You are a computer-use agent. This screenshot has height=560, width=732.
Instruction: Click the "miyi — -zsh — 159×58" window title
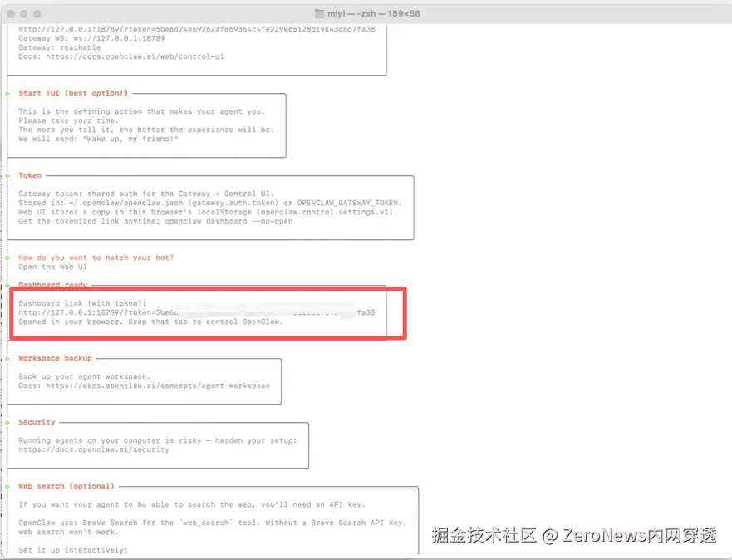[x=373, y=13]
